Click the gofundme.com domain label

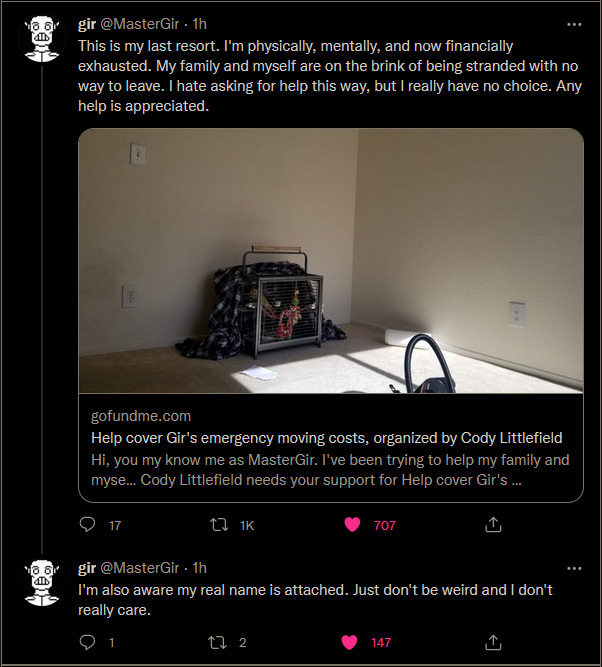[141, 416]
